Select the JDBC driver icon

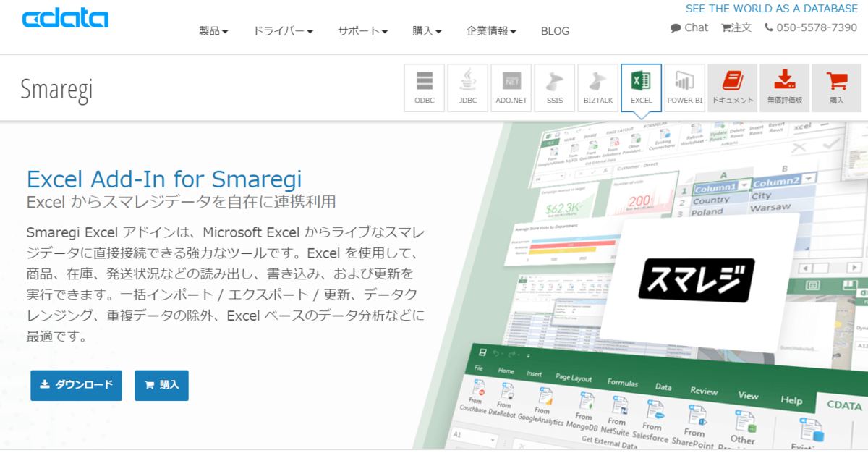[468, 88]
